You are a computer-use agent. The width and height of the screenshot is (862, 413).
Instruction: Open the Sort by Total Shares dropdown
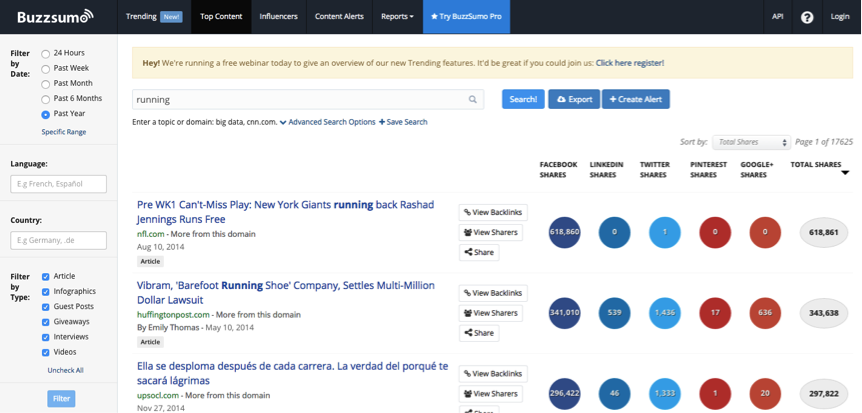coord(752,142)
